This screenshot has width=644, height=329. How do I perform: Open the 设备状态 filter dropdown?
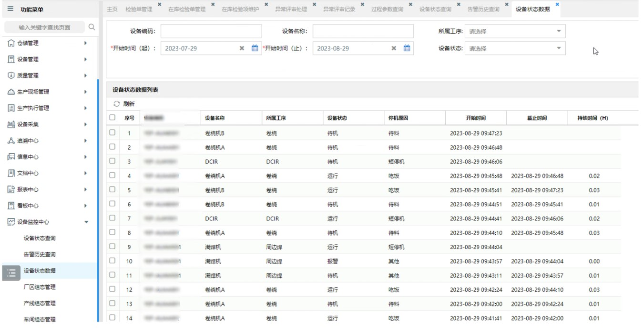[514, 48]
